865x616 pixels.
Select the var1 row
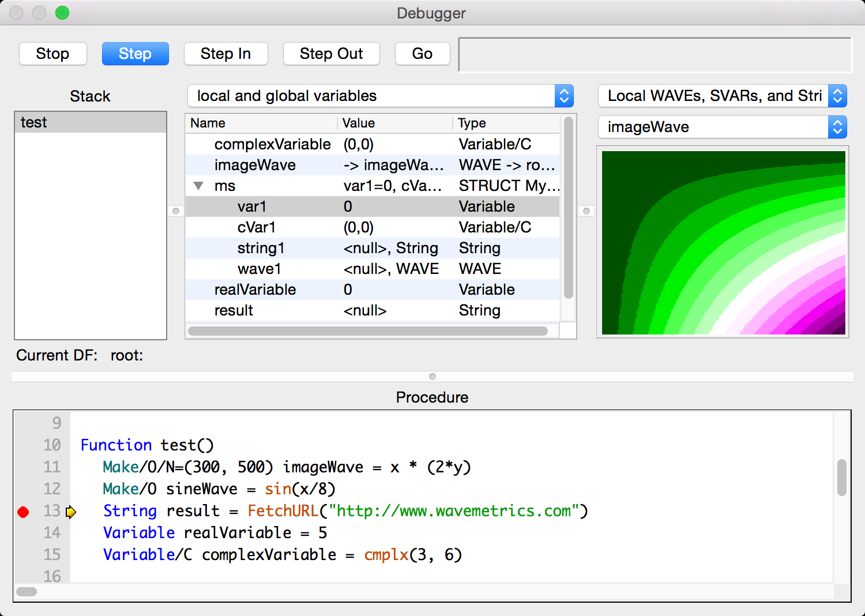[373, 206]
